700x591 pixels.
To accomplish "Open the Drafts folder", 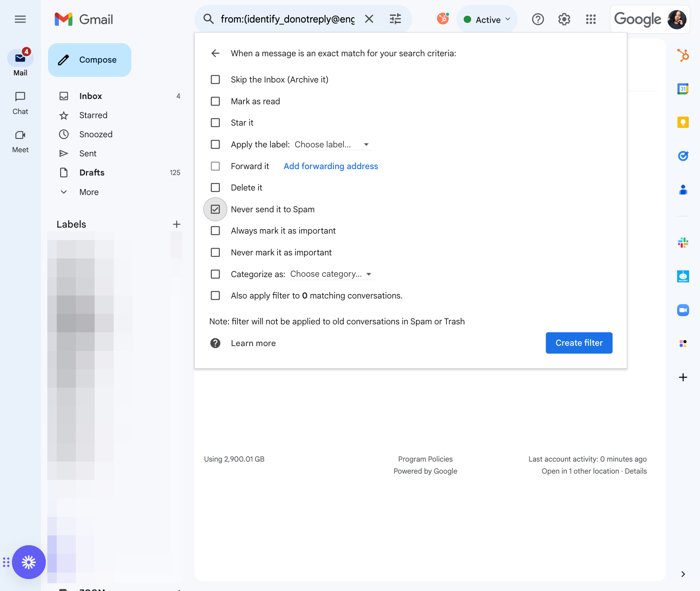I will click(x=92, y=172).
